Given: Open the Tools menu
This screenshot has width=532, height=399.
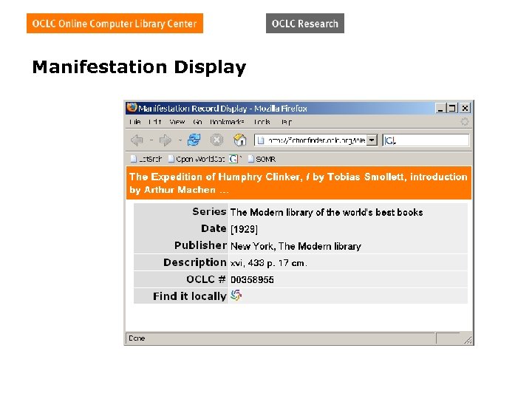Looking at the screenshot, I should (x=262, y=121).
